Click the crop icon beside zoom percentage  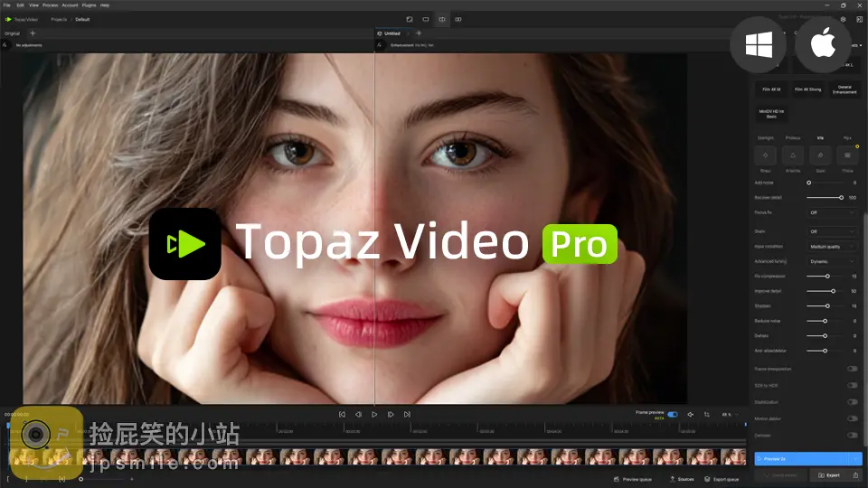pos(707,414)
